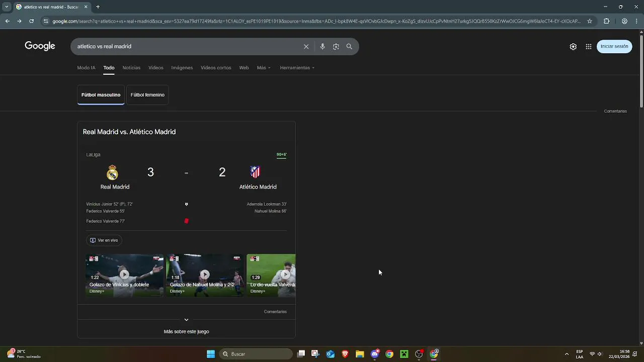Bookmark this page with the star icon
Image resolution: width=644 pixels, height=362 pixels.
pos(590,21)
